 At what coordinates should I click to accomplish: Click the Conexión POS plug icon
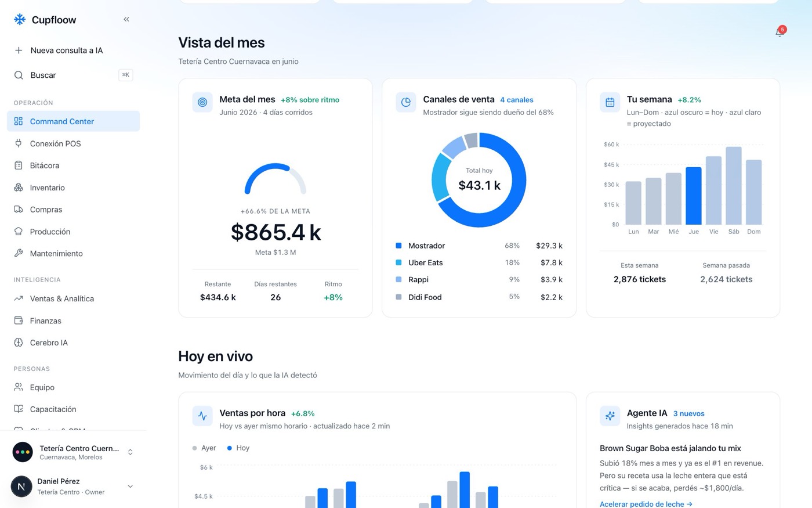(x=19, y=143)
